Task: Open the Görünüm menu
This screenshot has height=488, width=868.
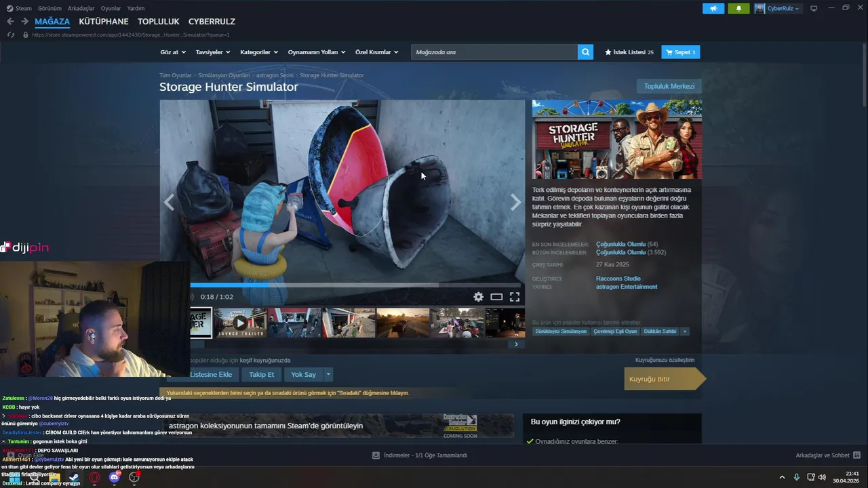Action: pyautogui.click(x=50, y=8)
